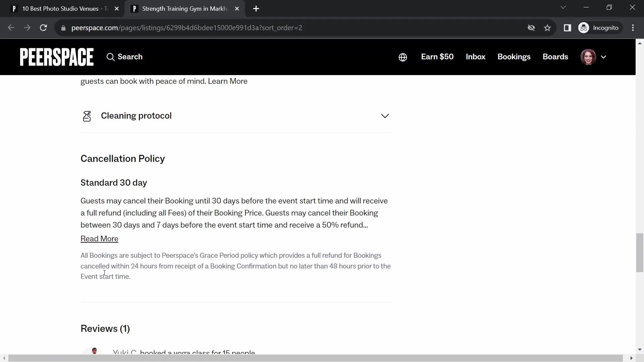
Task: Open the 10 Best Photo Studio Venues tab
Action: point(65,9)
